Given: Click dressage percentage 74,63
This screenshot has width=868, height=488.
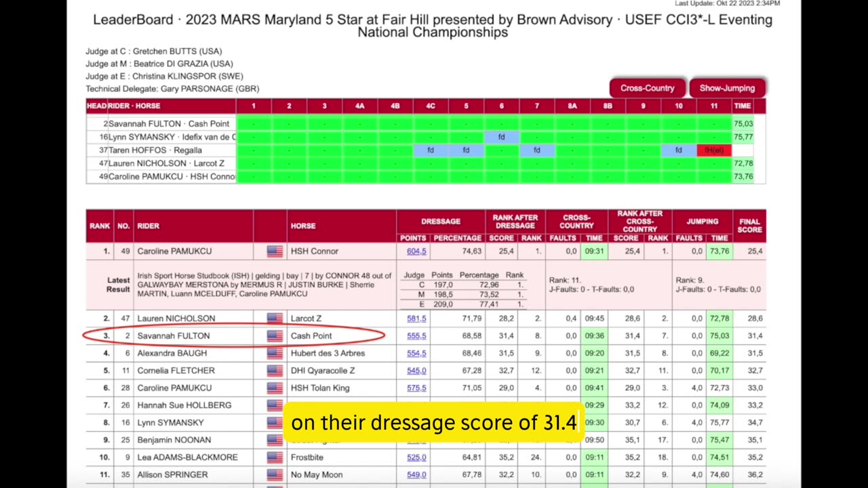Looking at the screenshot, I should [472, 251].
